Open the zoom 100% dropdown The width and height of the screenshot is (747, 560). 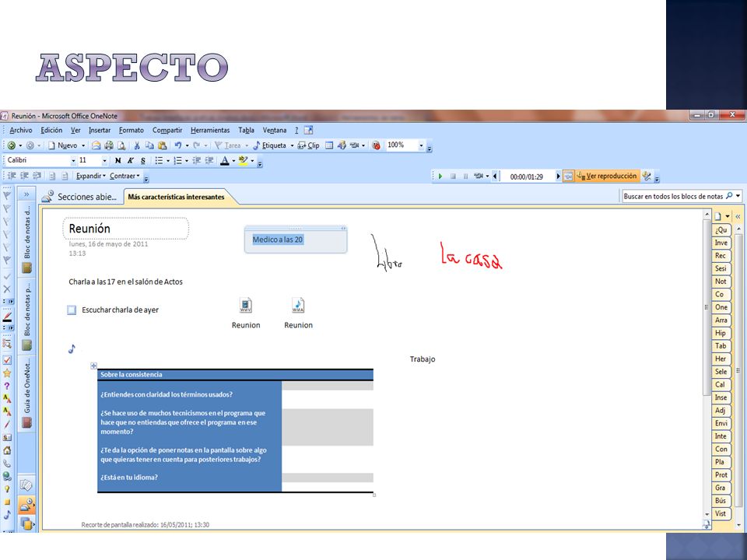tap(421, 145)
